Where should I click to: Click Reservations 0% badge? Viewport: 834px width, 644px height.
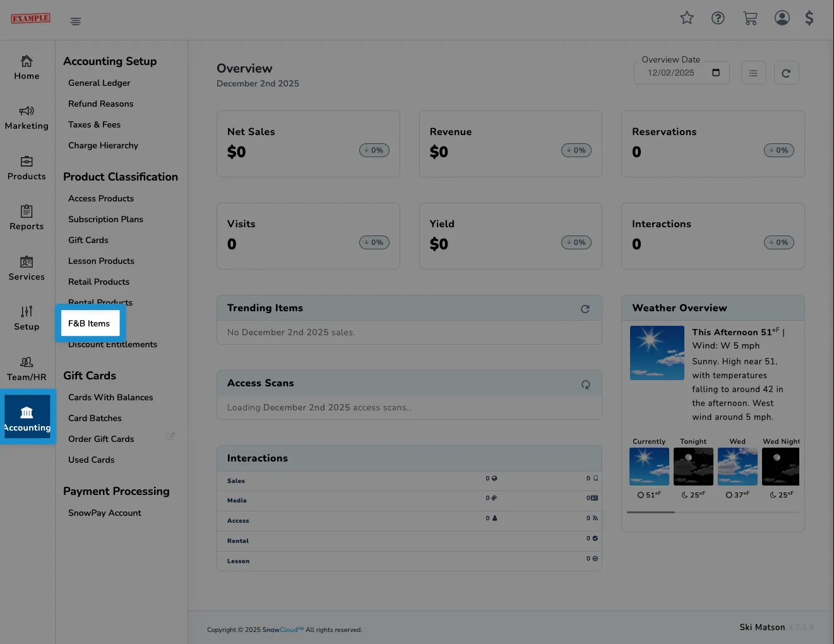coord(779,150)
